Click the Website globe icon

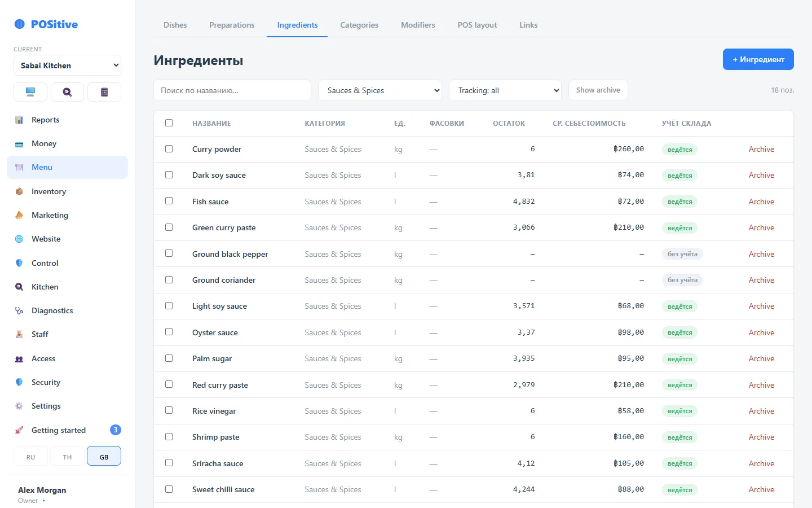click(19, 239)
